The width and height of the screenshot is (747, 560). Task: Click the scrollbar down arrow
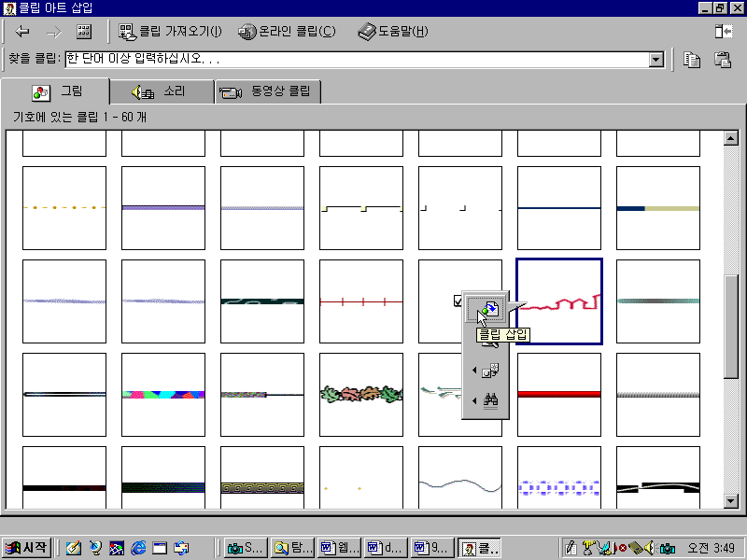(x=731, y=501)
